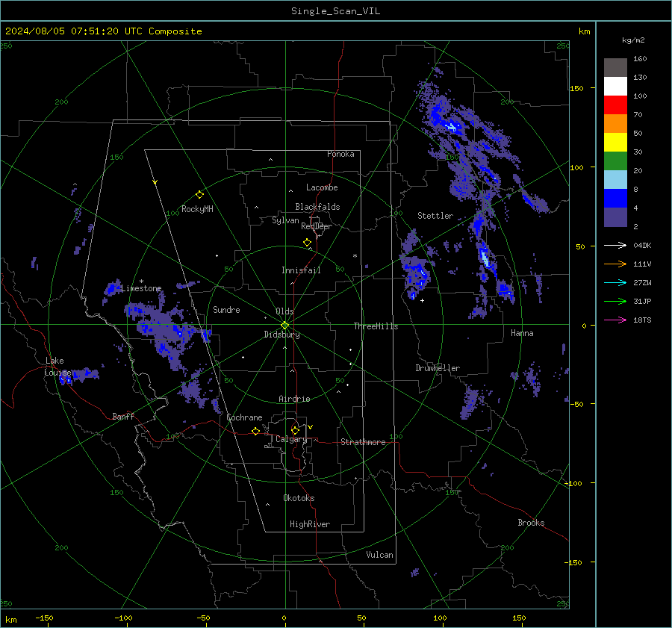This screenshot has height=628, width=672.
Task: Pick the light blue 8-20 legend color
Action: click(x=615, y=180)
